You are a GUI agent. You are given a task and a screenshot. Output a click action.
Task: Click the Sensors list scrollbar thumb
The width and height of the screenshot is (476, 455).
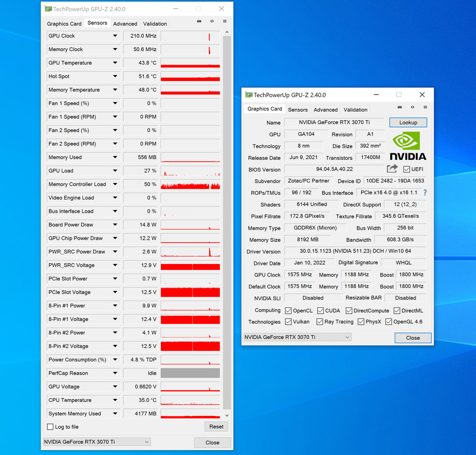click(227, 223)
